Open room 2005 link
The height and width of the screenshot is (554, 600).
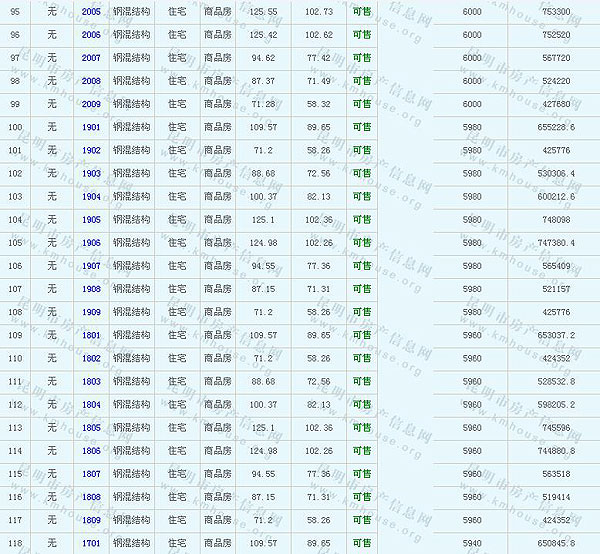click(x=91, y=12)
